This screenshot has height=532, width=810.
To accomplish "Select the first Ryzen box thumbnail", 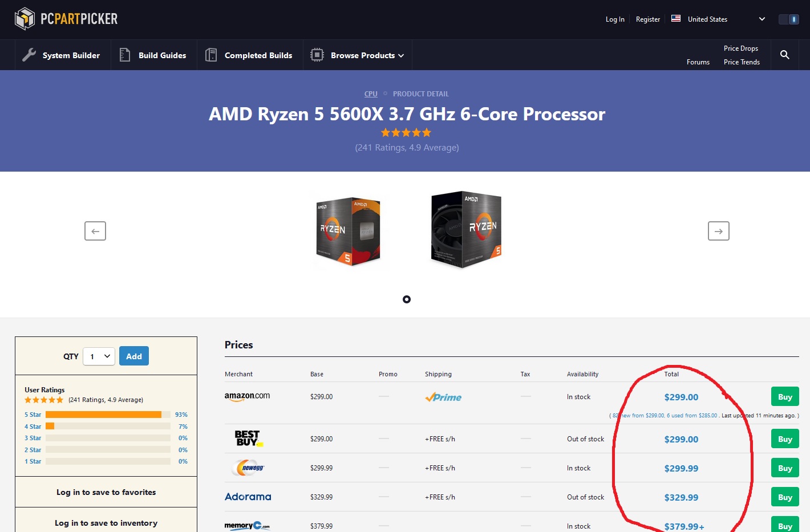I will (349, 231).
